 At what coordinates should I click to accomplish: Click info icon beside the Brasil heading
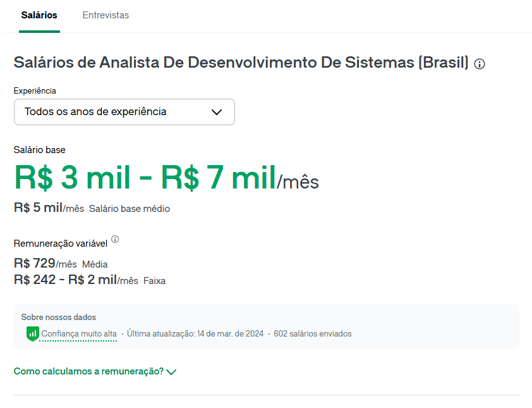coord(480,64)
